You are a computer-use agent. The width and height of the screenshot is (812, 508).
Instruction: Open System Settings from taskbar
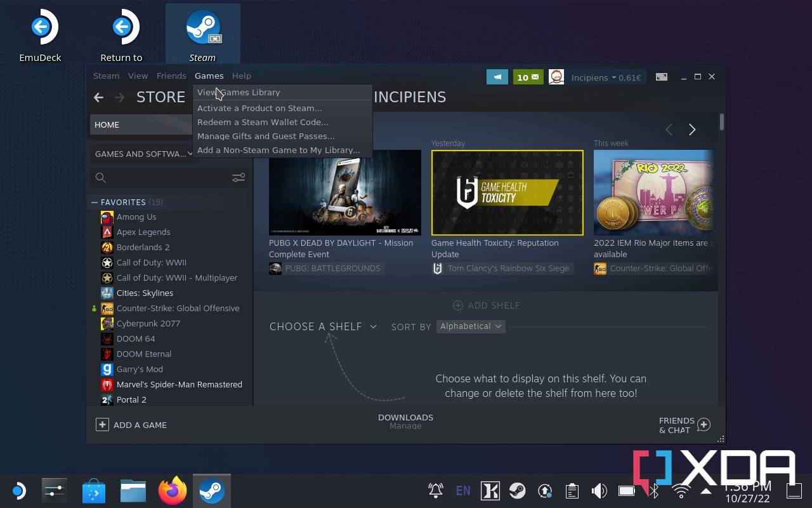point(54,491)
